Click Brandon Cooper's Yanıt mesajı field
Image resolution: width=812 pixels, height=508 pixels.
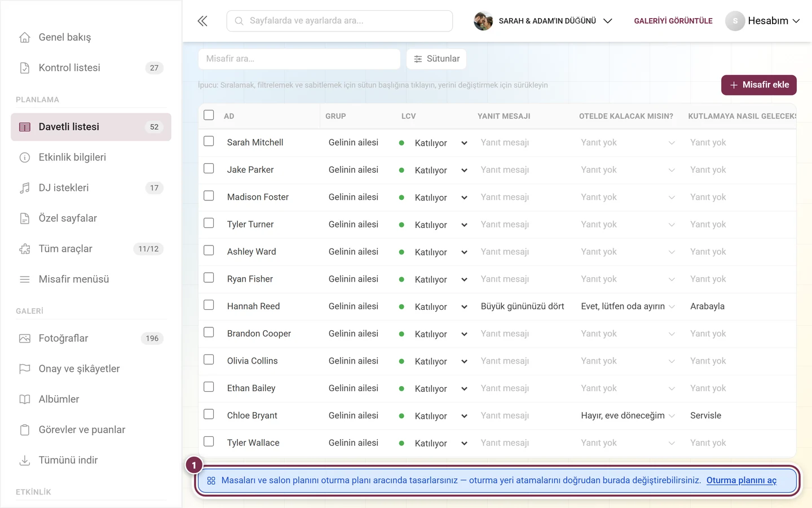522,334
